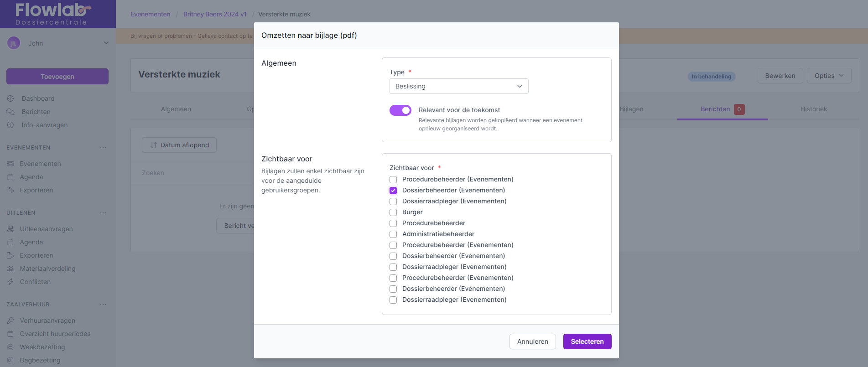Click the Materiaalverdeling icon in sidebar
868x367 pixels.
click(10, 269)
